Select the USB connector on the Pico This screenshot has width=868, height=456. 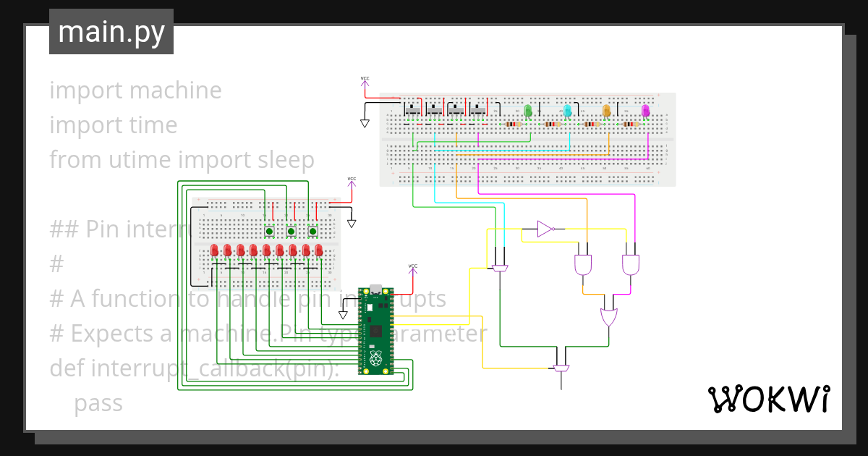(375, 288)
